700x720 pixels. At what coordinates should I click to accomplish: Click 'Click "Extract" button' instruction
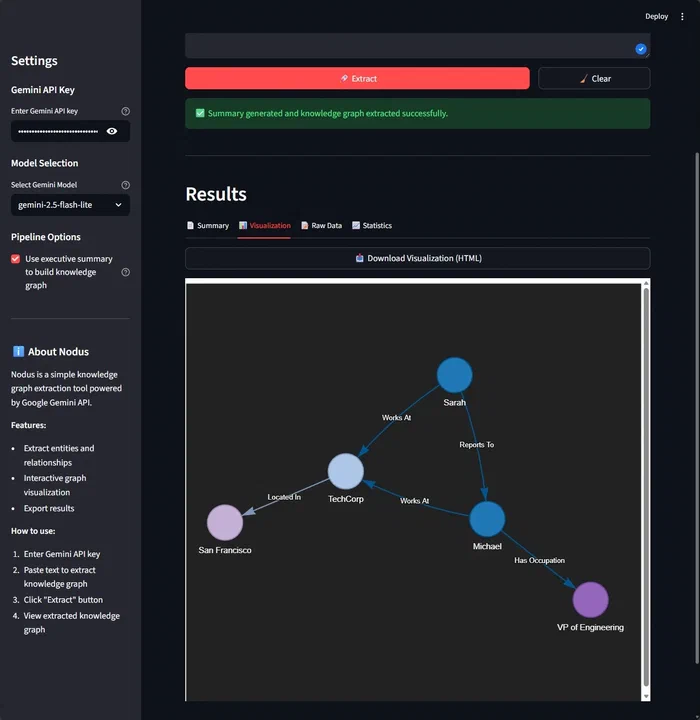tap(63, 600)
